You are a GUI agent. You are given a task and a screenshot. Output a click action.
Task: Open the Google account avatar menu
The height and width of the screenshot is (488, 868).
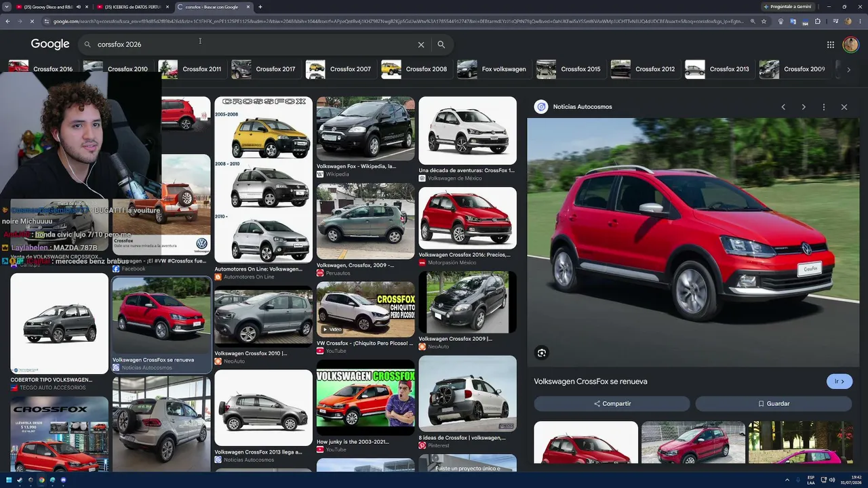850,45
